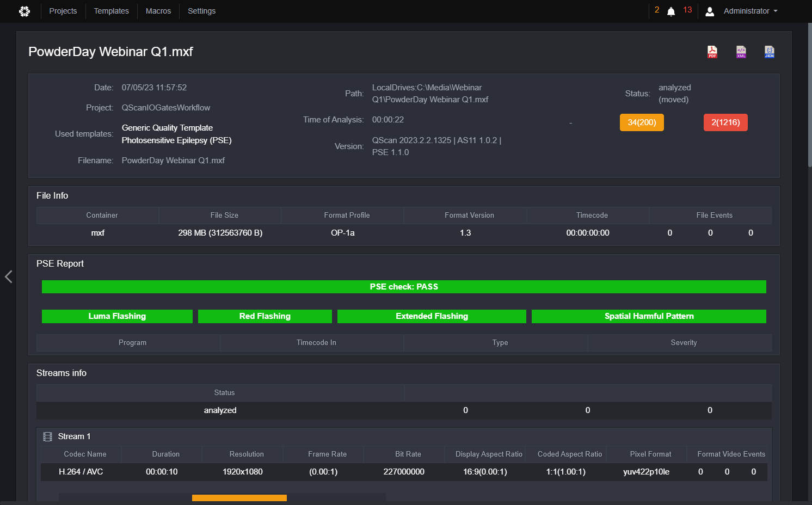
Task: Click the analyzed status cell in Streams info
Action: tap(220, 410)
